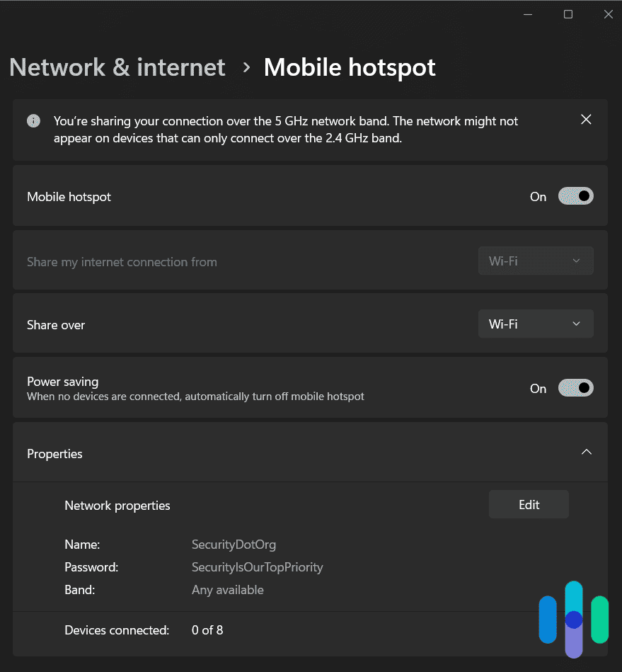The image size is (622, 672).
Task: Click the info icon on the 5 GHz warning banner
Action: click(33, 120)
